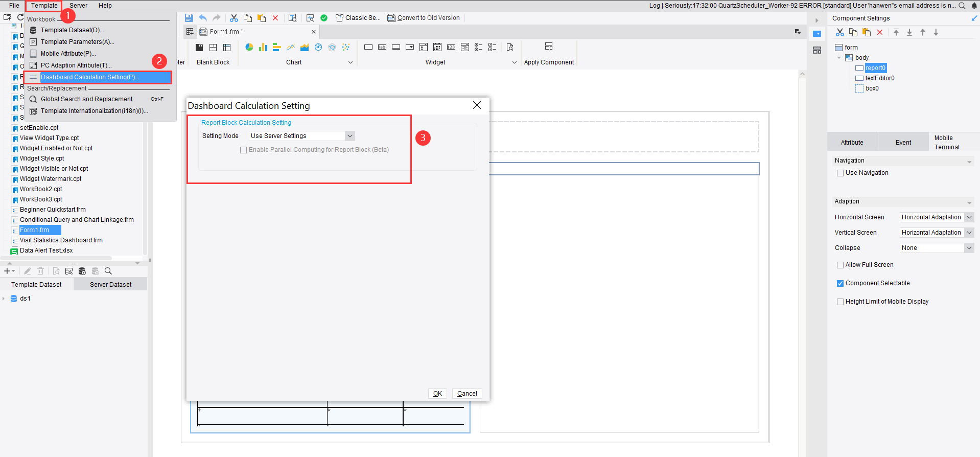Insert a radio button group widget
The height and width of the screenshot is (457, 980).
click(479, 47)
